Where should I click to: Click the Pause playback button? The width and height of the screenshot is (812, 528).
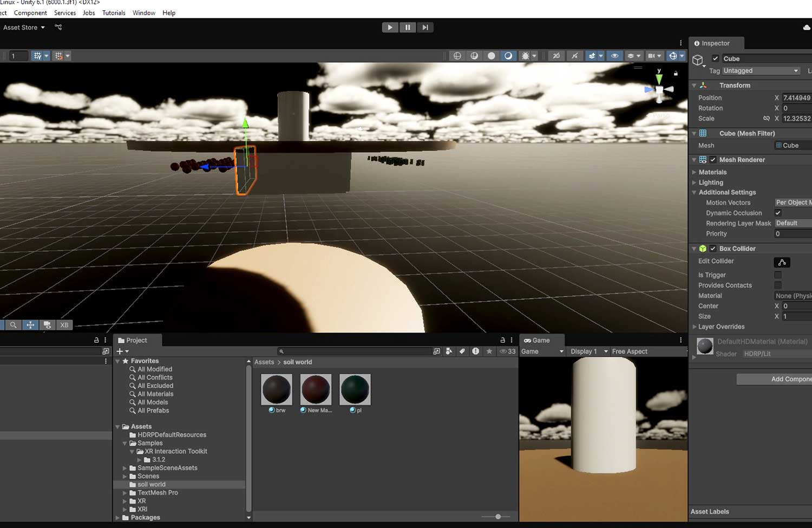407,28
